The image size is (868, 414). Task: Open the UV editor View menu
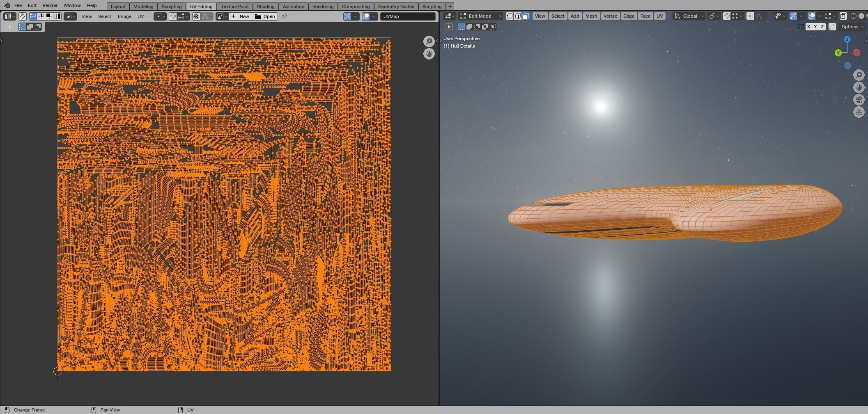pos(87,16)
